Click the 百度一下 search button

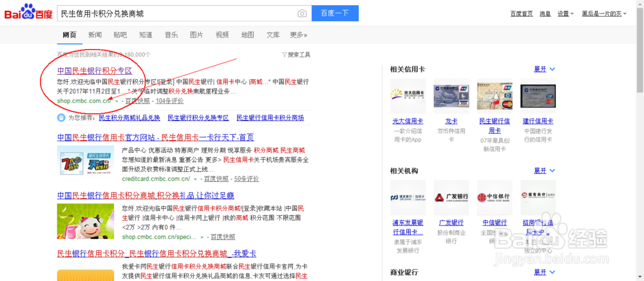coord(335,13)
